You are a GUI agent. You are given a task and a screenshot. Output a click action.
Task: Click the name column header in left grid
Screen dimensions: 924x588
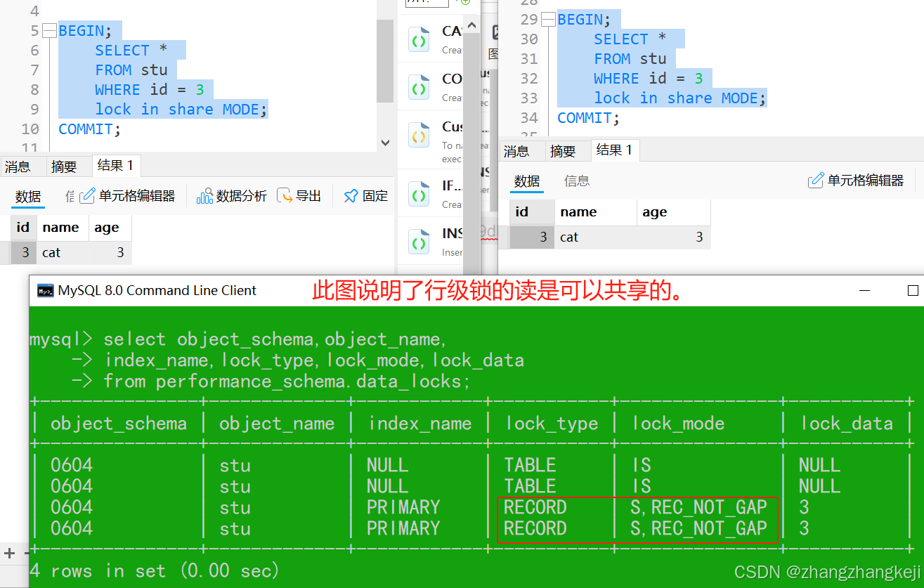click(62, 228)
